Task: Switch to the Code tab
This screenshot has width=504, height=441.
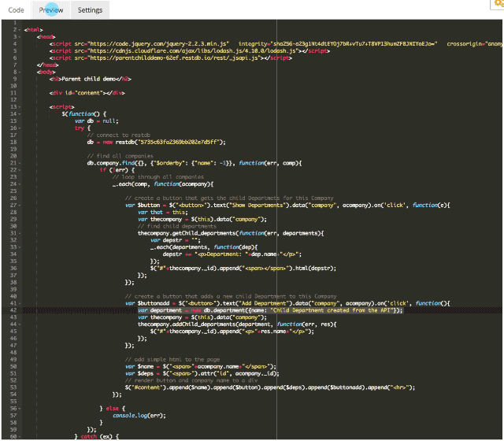Action: 16,10
